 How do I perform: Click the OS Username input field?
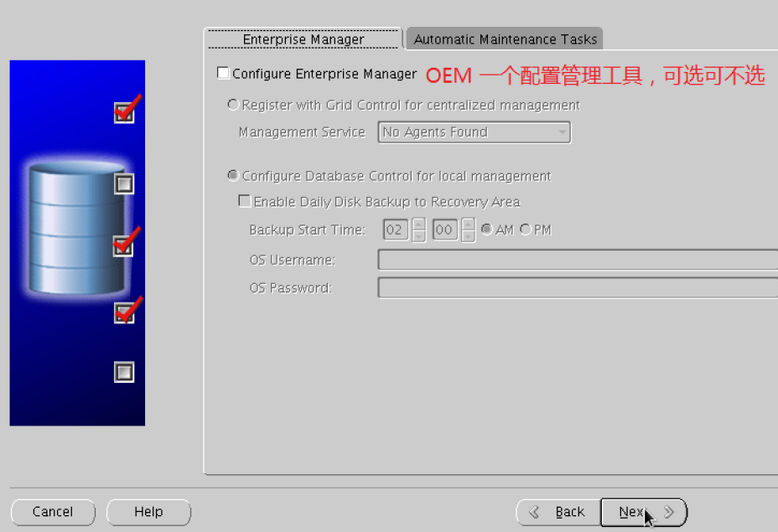coord(578,260)
